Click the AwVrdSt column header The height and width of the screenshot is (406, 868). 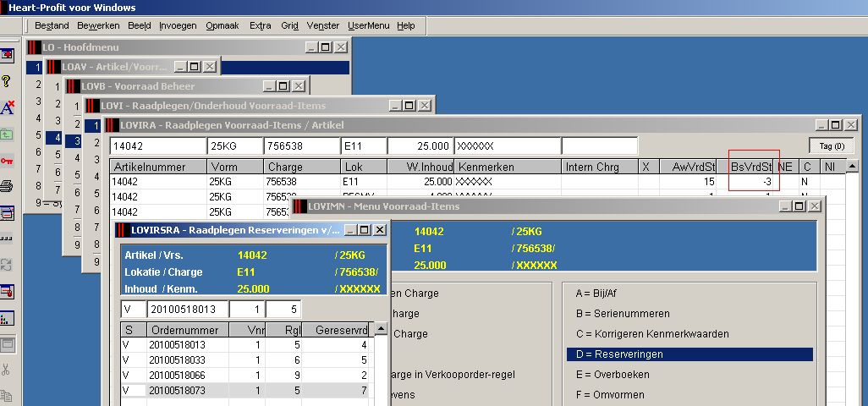[688, 167]
